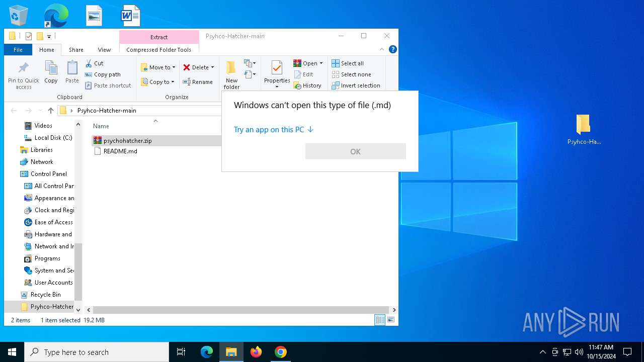
Task: Open the Copy to dropdown
Action: (x=158, y=82)
